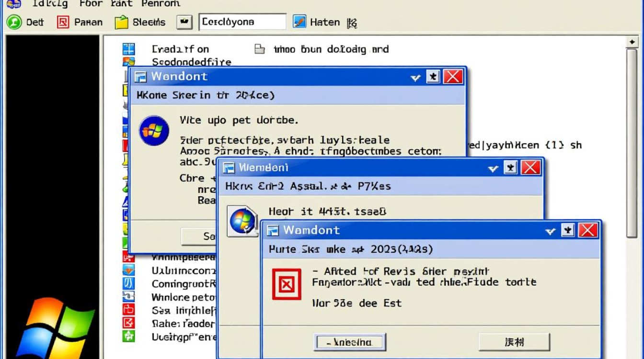Click the pin button on top Wamdont title bar
The image size is (644, 359).
pyautogui.click(x=433, y=77)
